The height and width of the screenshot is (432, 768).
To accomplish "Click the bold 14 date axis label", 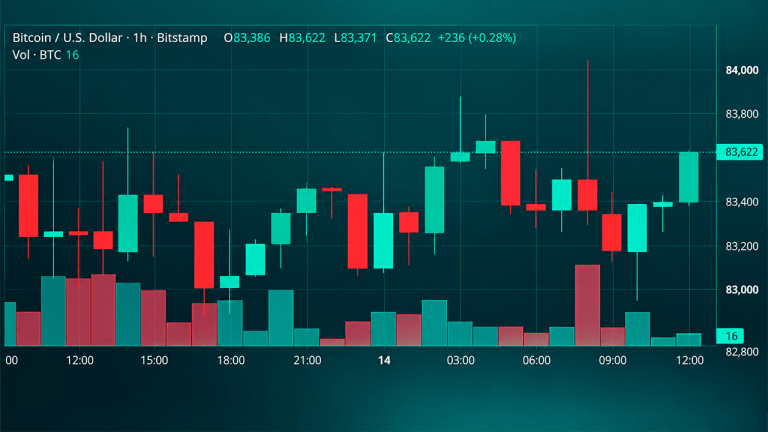I will pyautogui.click(x=384, y=360).
